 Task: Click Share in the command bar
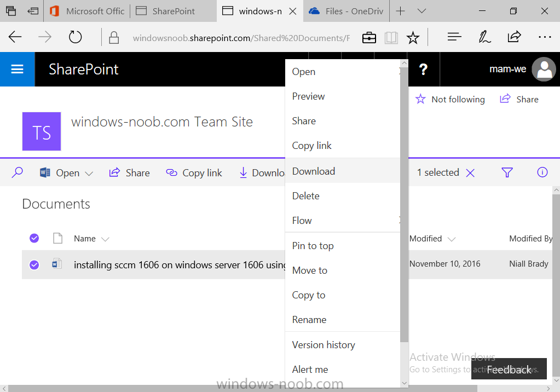coord(129,172)
